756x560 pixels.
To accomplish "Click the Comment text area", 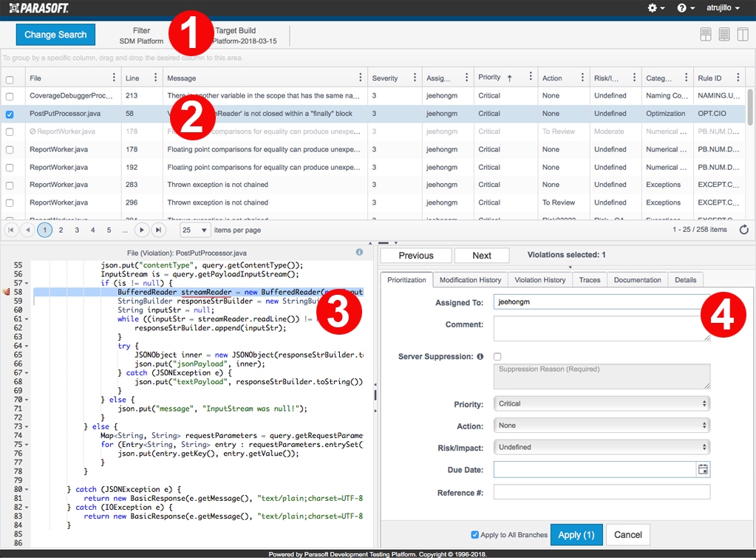I will click(602, 328).
